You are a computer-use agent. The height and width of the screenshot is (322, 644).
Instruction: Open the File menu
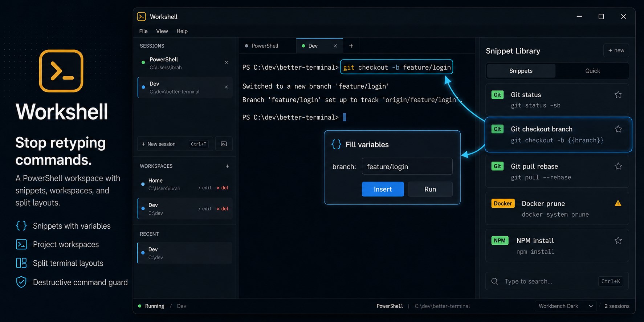[143, 31]
